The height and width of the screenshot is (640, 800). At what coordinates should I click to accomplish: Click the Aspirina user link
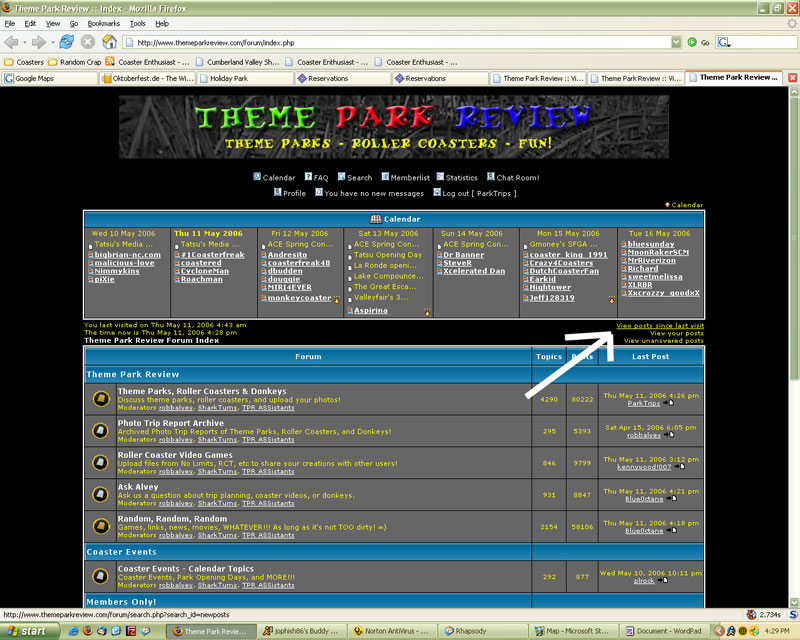point(370,310)
